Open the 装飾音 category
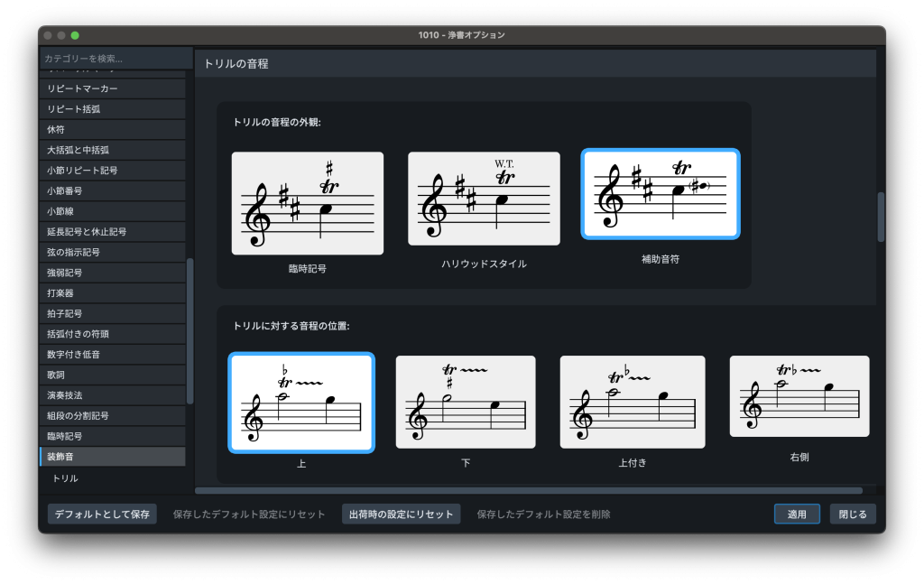 113,457
